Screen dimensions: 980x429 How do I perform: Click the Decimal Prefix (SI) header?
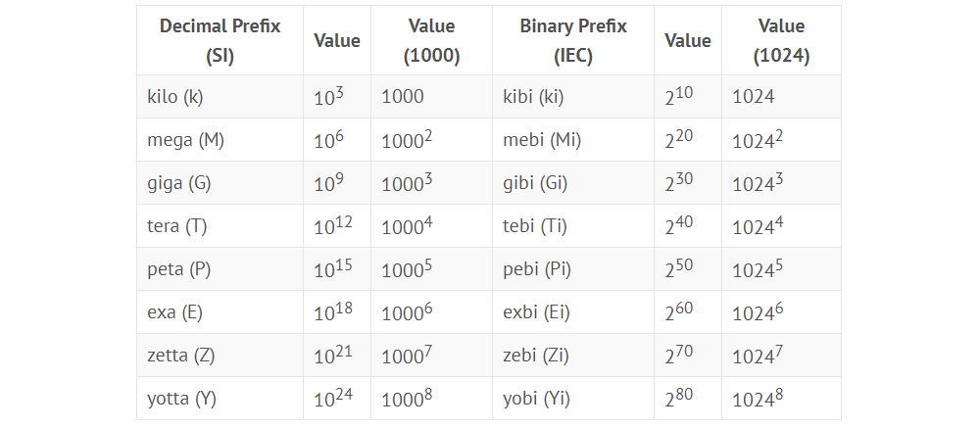[x=220, y=40]
